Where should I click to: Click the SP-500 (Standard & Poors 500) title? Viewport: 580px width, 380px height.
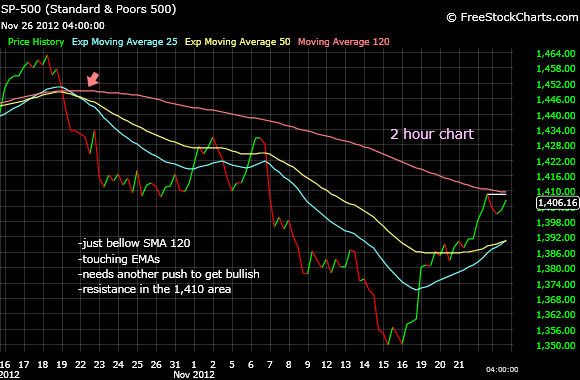88,9
